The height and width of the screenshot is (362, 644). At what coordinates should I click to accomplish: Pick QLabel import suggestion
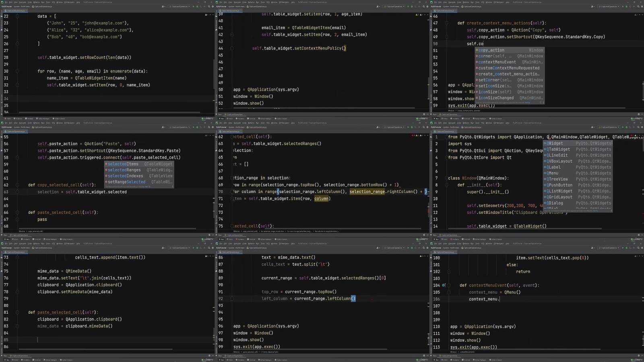pos(578,167)
